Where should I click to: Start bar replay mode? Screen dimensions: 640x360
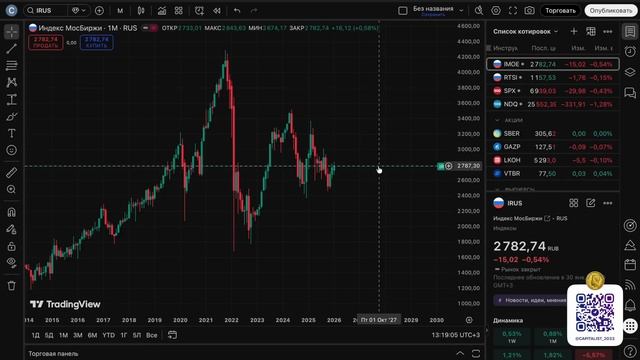click(217, 11)
